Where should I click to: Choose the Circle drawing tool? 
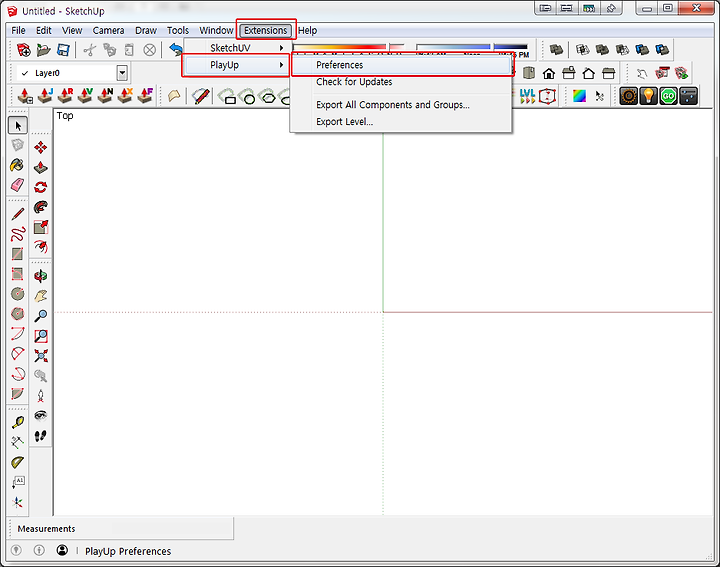click(17, 294)
